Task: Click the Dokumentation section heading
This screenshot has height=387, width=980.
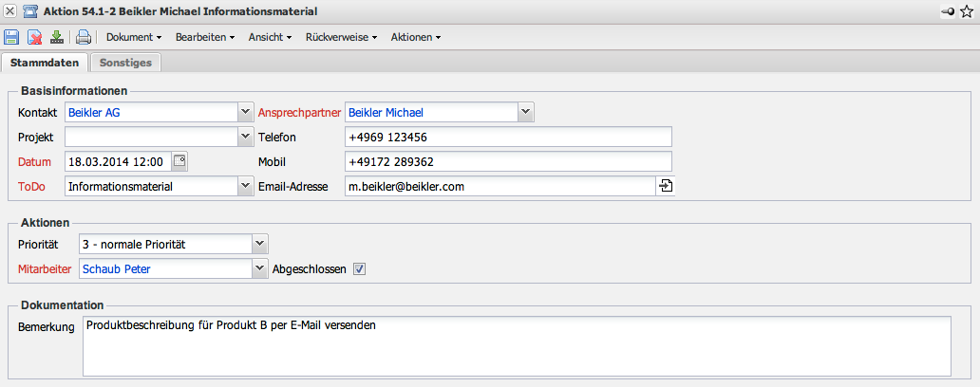Action: (x=62, y=305)
